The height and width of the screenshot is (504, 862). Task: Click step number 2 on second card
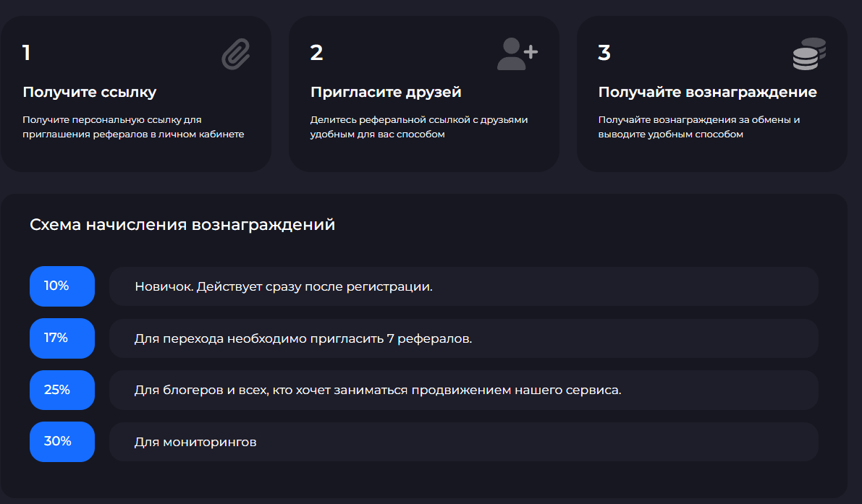tap(317, 53)
